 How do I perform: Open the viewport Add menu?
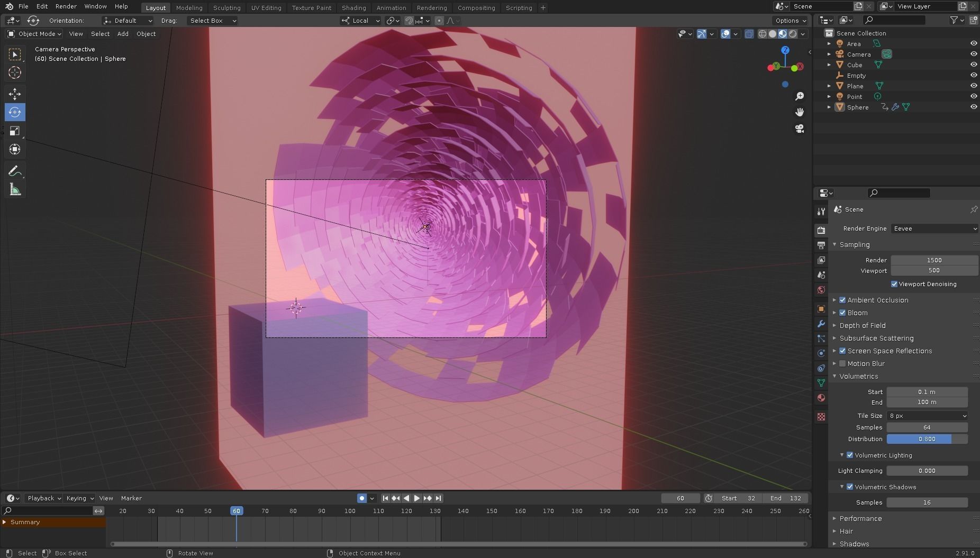(x=123, y=34)
